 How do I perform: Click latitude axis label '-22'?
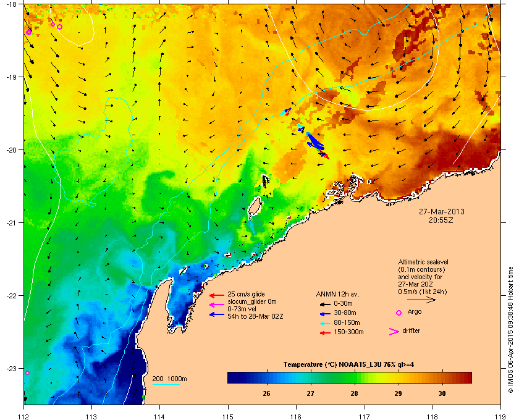click(12, 296)
